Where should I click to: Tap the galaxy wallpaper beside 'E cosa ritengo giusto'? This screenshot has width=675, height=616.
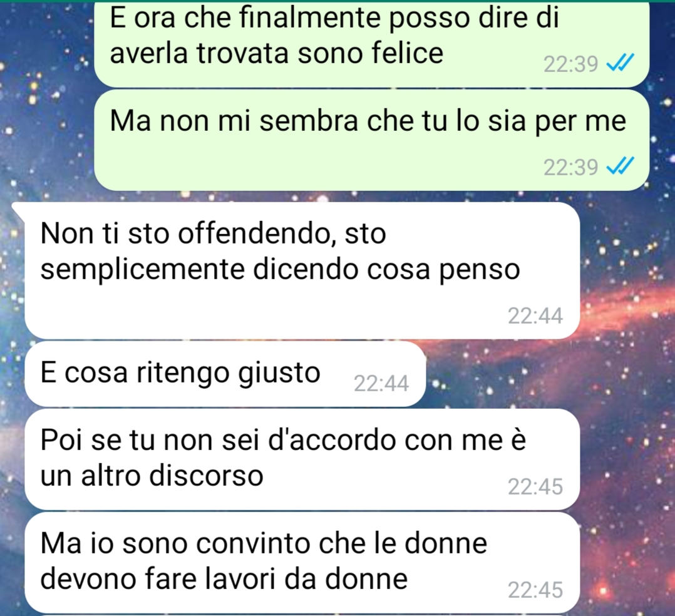(x=547, y=374)
